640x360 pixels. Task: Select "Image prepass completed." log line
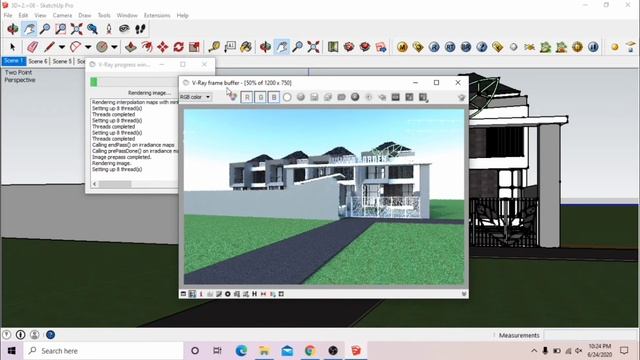tap(122, 157)
